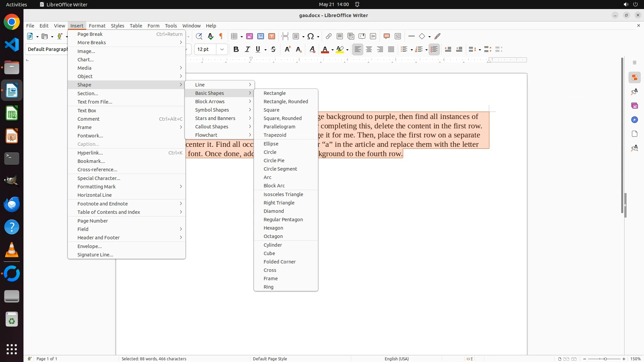Click the Insert Image toolbar icon

250,36
